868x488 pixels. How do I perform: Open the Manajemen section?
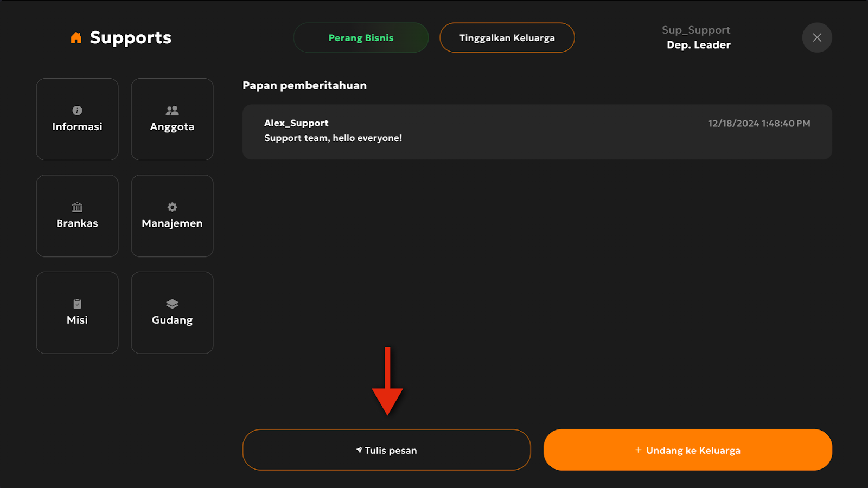172,216
